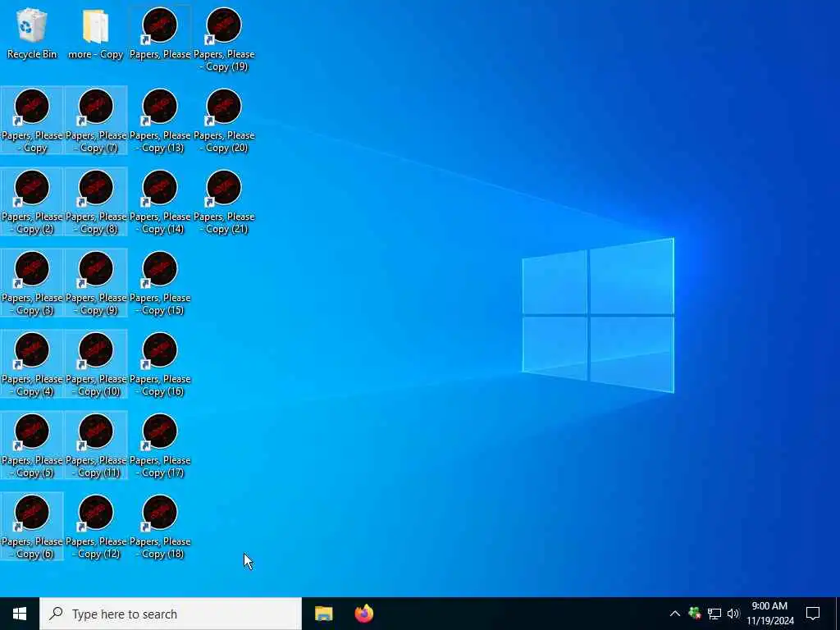Screen dimensions: 840x630
Task: Open the clock showing 9:00 AM
Action: click(x=769, y=614)
